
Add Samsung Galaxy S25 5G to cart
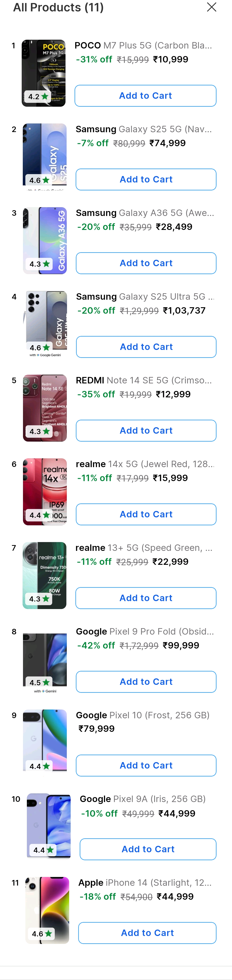[146, 179]
